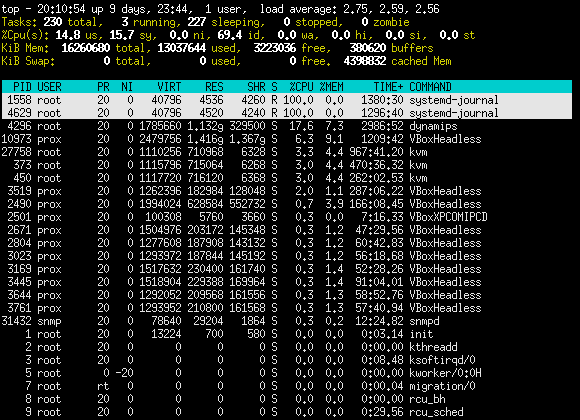Click the migration/0 command name

click(442, 386)
